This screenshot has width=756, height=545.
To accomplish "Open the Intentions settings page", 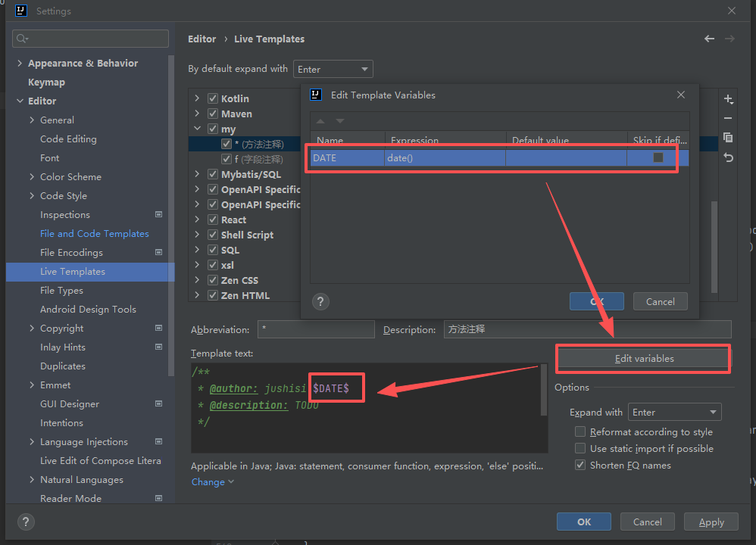I will [61, 423].
